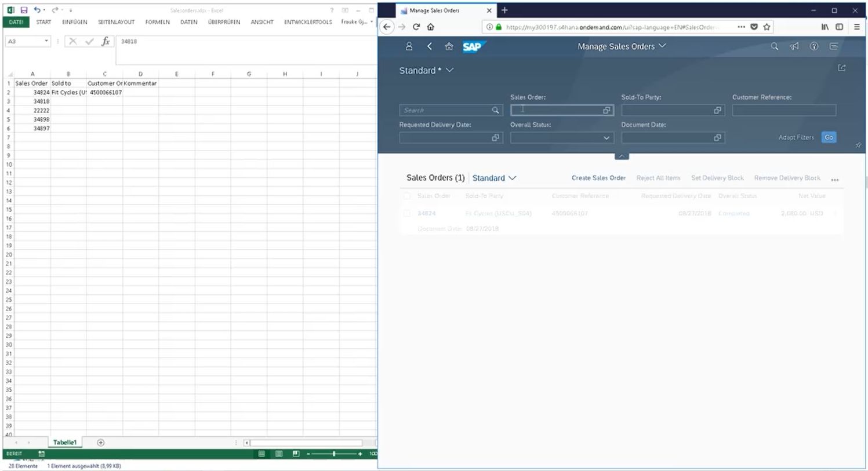This screenshot has height=471, width=868.
Task: Share the Sales Orders view with the share icon
Action: pos(842,68)
